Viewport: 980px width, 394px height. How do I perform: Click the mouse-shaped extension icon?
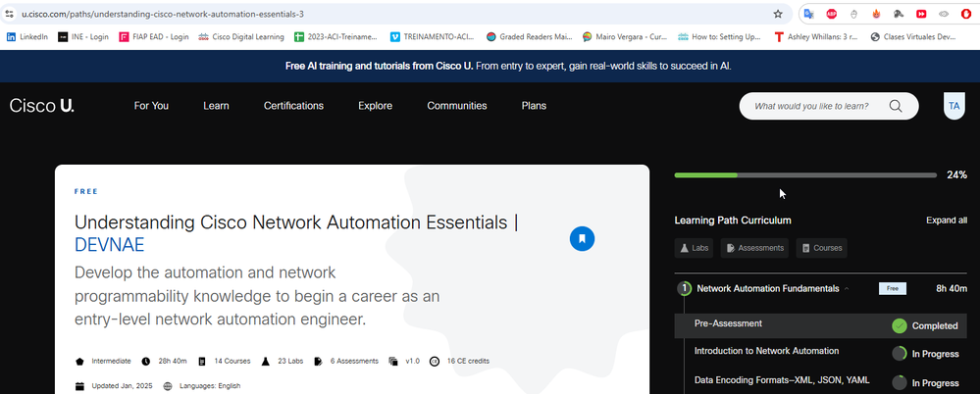[853, 14]
